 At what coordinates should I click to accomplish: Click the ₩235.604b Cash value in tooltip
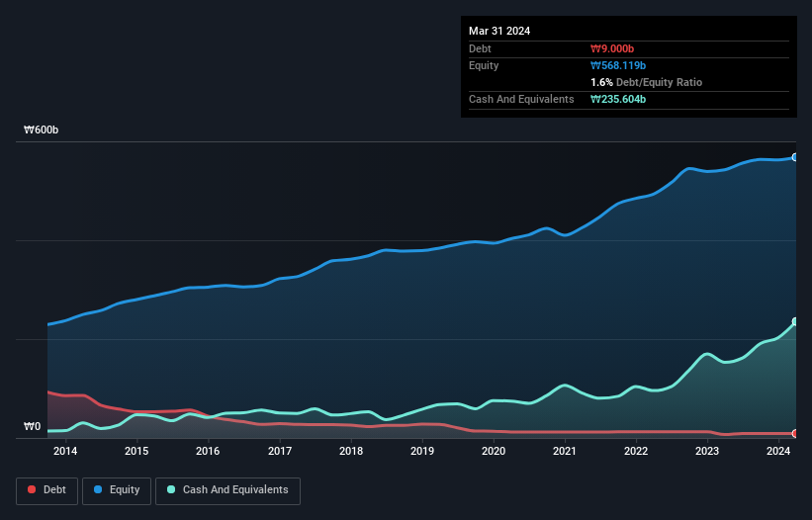coord(619,99)
